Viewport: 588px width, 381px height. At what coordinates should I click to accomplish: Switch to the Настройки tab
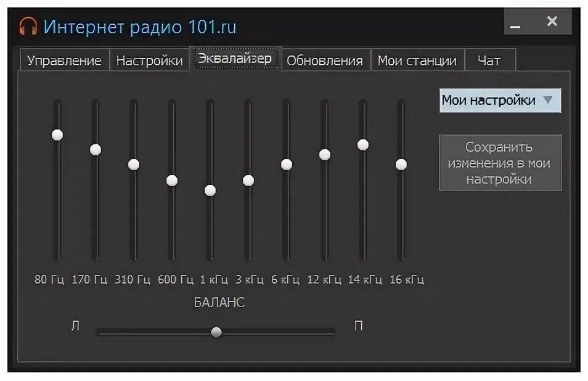point(149,60)
